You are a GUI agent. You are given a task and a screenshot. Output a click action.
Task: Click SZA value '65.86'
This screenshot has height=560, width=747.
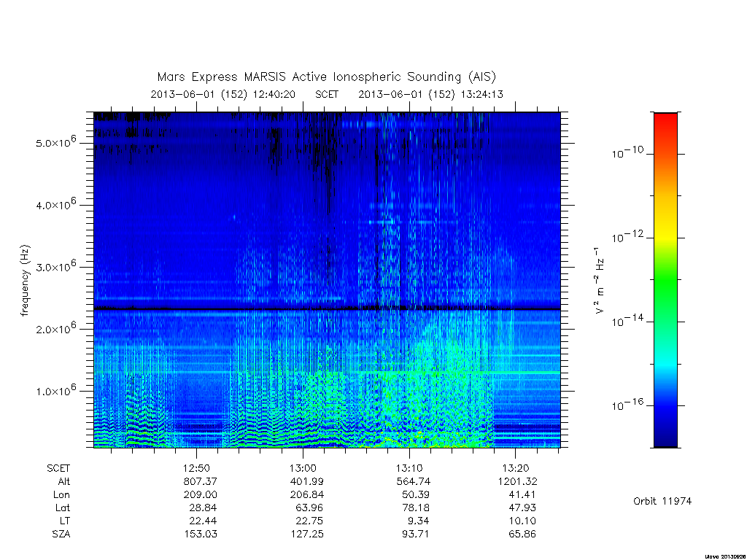(x=522, y=534)
